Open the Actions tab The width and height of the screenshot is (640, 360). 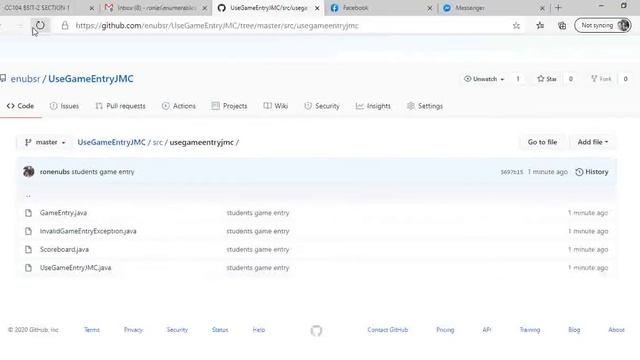179,106
